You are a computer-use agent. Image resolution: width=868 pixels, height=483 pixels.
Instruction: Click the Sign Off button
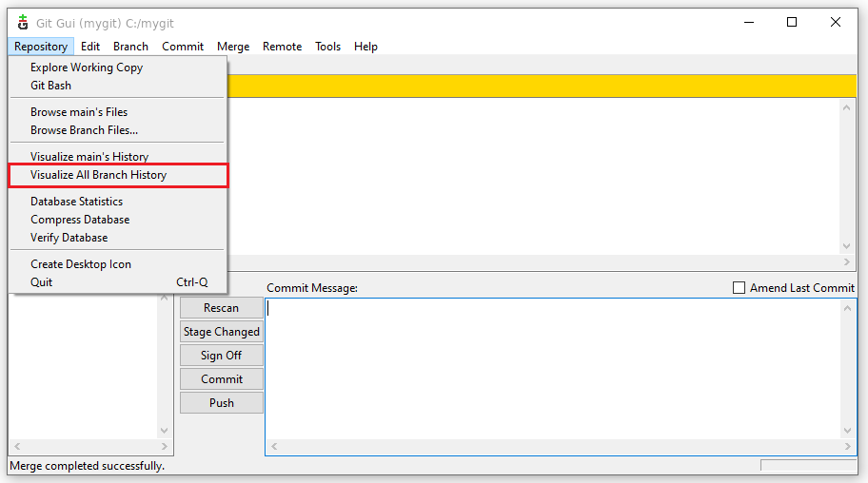point(222,356)
